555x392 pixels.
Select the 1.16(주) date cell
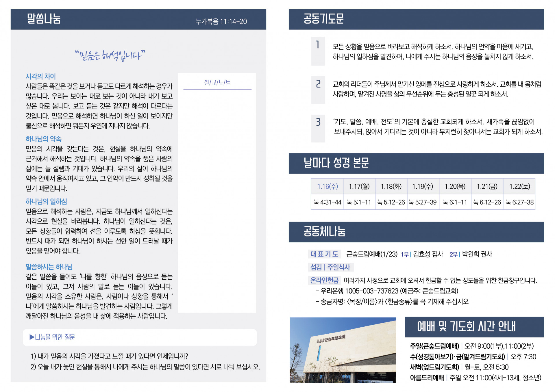click(x=327, y=186)
